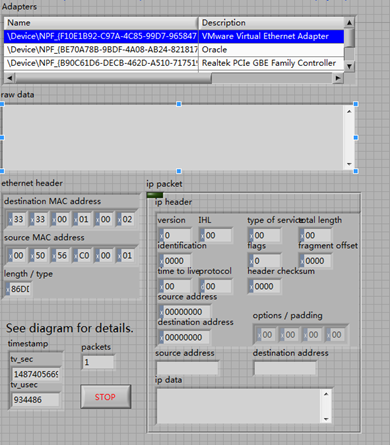The width and height of the screenshot is (390, 445).
Task: Click the ip data scroll down arrow
Action: [326, 419]
